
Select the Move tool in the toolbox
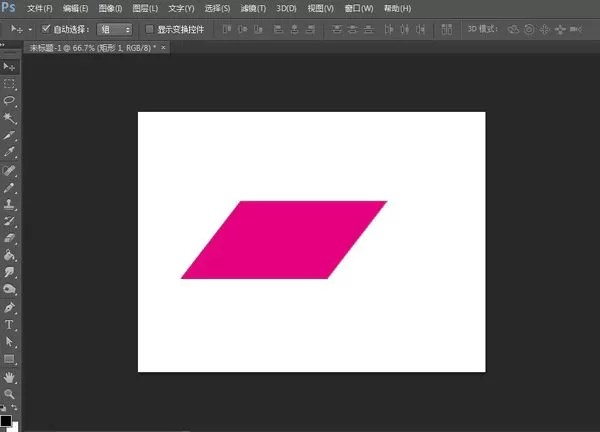point(9,67)
